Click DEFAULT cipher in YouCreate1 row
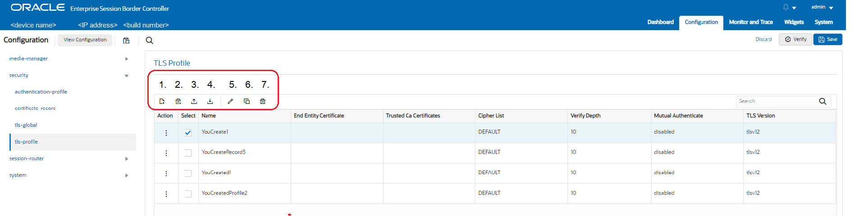868x216 pixels. tap(489, 132)
